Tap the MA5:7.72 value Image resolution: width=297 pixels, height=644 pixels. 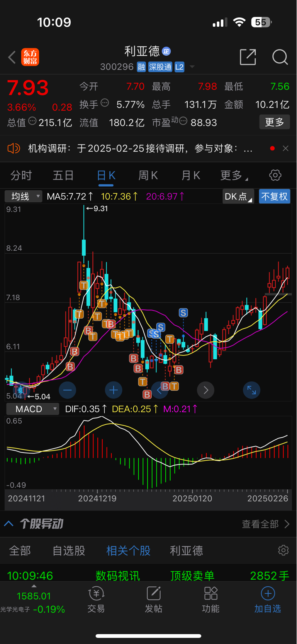pyautogui.click(x=70, y=196)
